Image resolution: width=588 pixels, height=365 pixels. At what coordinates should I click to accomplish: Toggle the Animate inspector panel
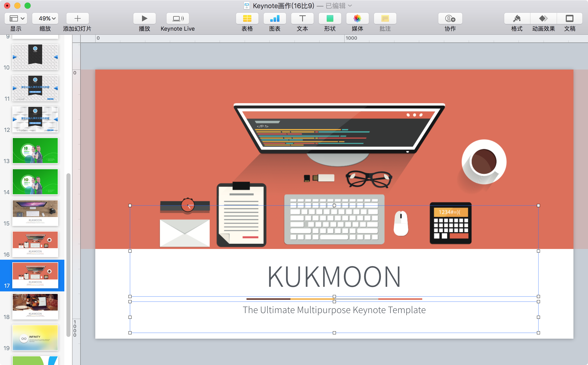pos(543,19)
